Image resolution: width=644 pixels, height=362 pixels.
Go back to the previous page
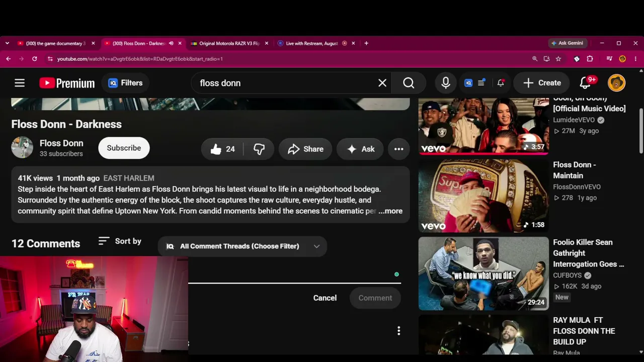[x=9, y=59]
